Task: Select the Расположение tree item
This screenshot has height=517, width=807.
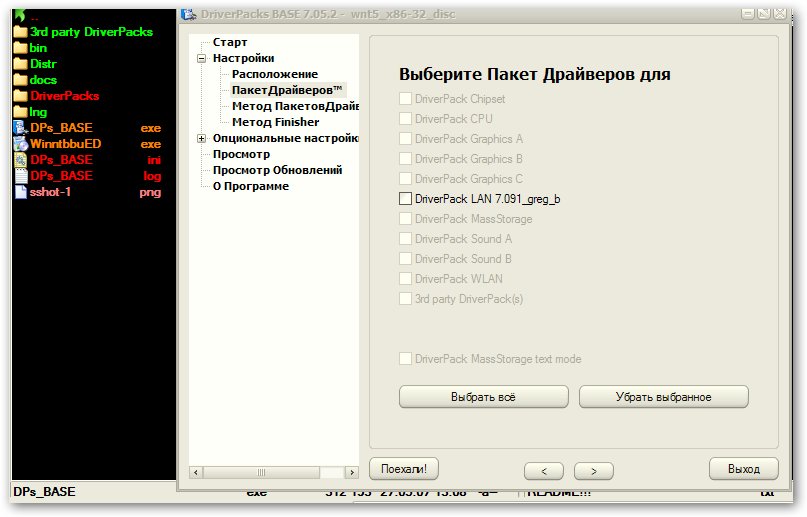Action: pos(274,74)
